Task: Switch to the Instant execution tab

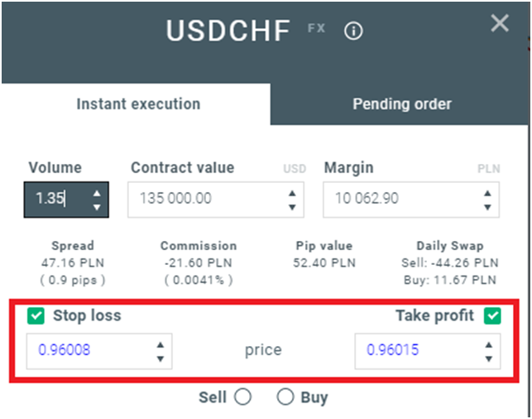Action: coord(138,104)
